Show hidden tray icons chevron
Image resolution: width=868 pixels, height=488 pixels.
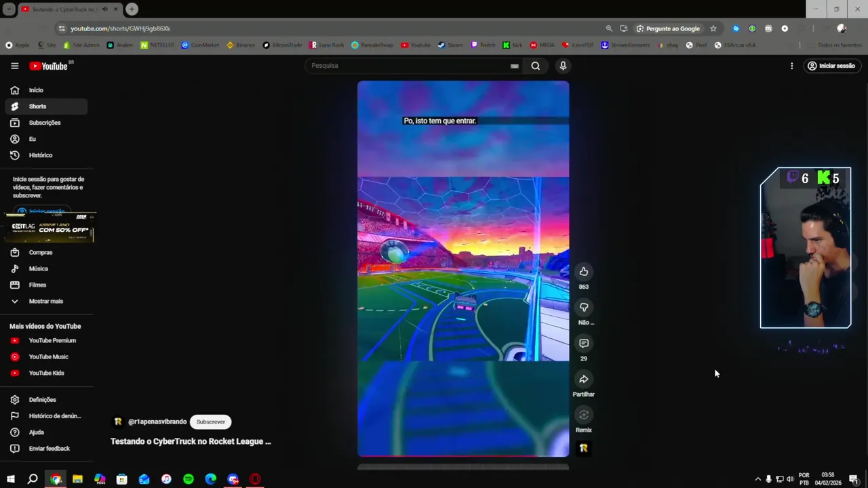(757, 479)
